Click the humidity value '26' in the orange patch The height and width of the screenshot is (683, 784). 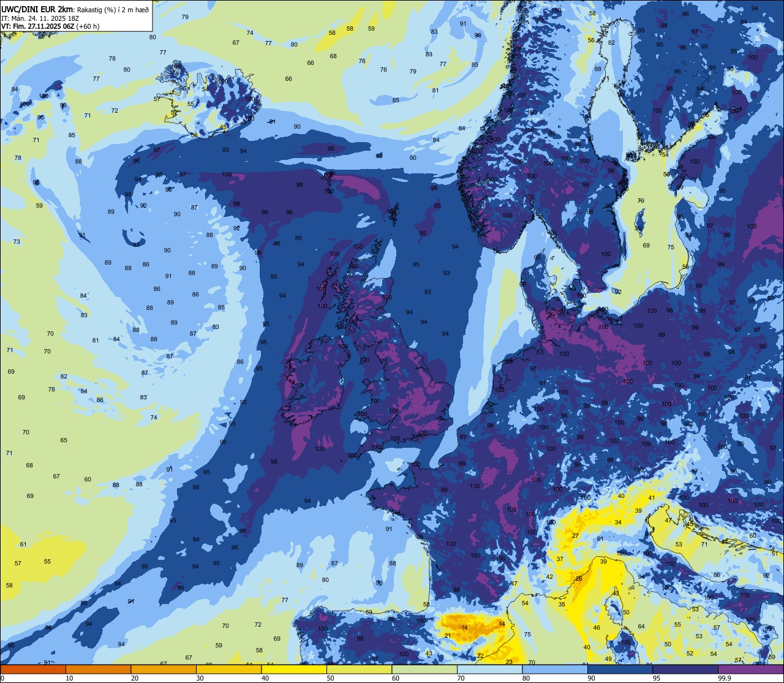tap(578, 579)
